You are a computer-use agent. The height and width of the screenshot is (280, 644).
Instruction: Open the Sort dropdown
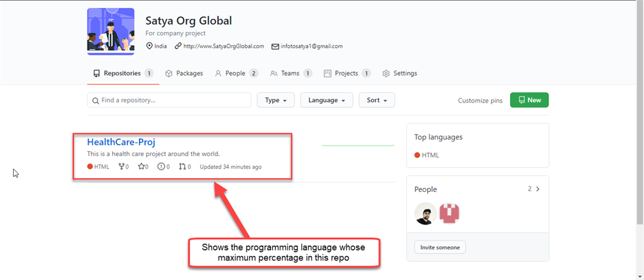[377, 100]
